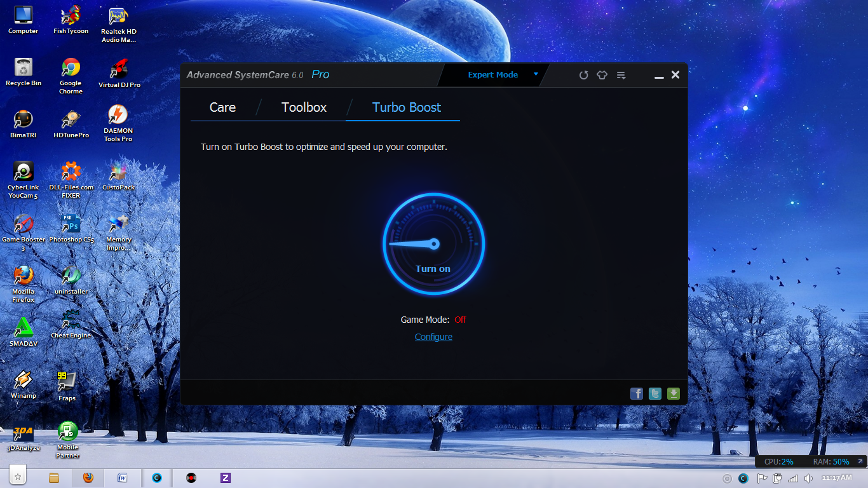Turn on Turbo Boost gauge button

(x=434, y=245)
